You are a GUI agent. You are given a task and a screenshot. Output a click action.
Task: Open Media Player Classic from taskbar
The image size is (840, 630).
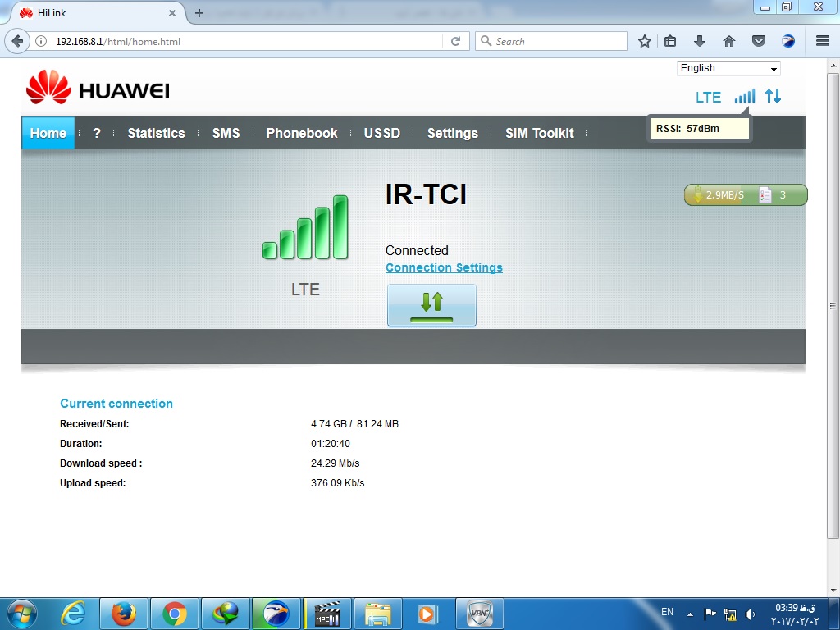pos(326,614)
